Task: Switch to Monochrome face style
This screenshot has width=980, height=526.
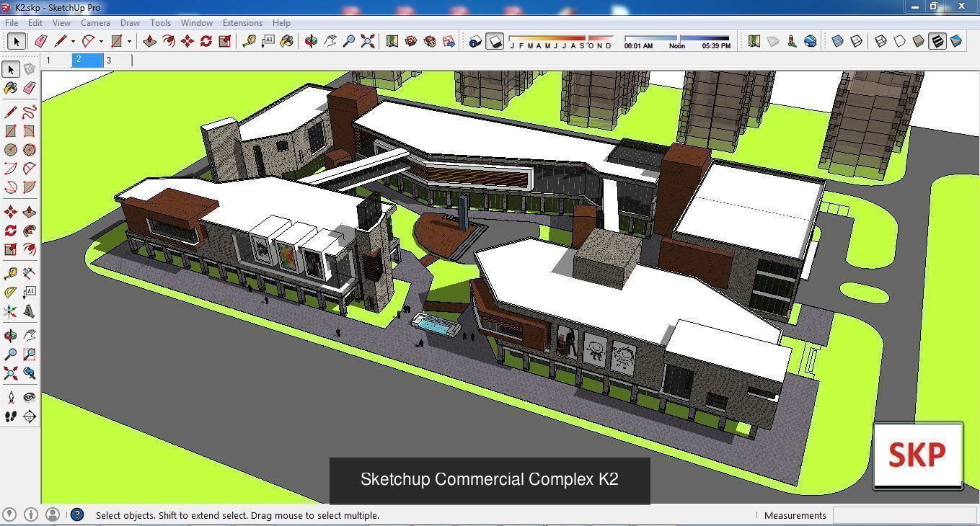Action: coord(956,41)
